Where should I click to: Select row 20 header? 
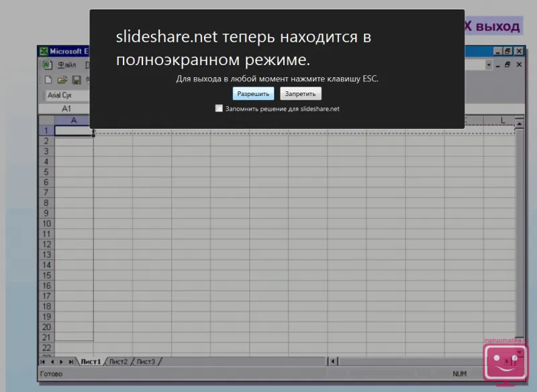click(x=46, y=328)
